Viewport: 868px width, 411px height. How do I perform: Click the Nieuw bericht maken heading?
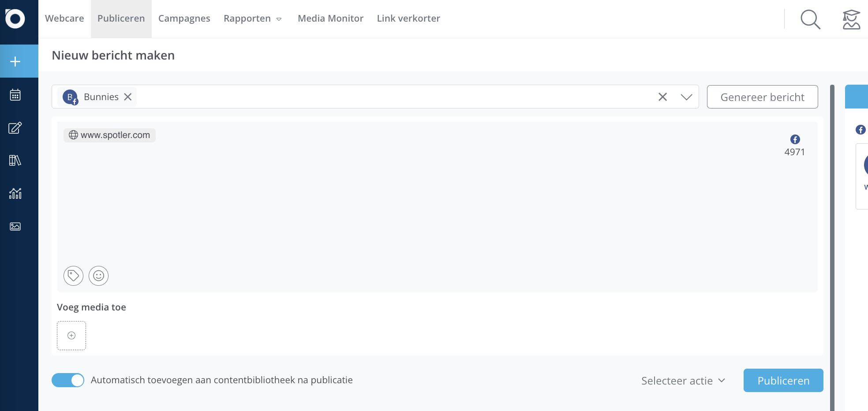pyautogui.click(x=113, y=55)
